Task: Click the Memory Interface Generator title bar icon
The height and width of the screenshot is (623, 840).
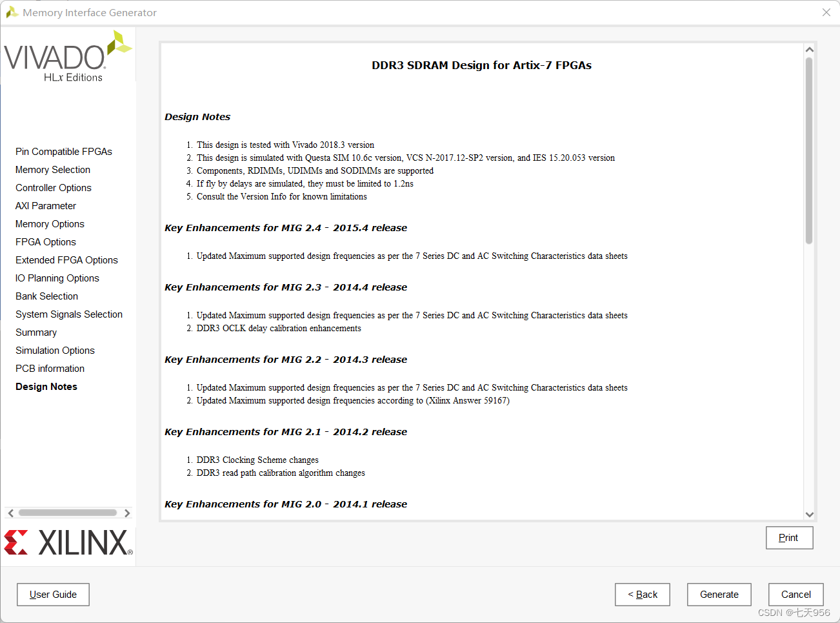Action: pos(12,12)
